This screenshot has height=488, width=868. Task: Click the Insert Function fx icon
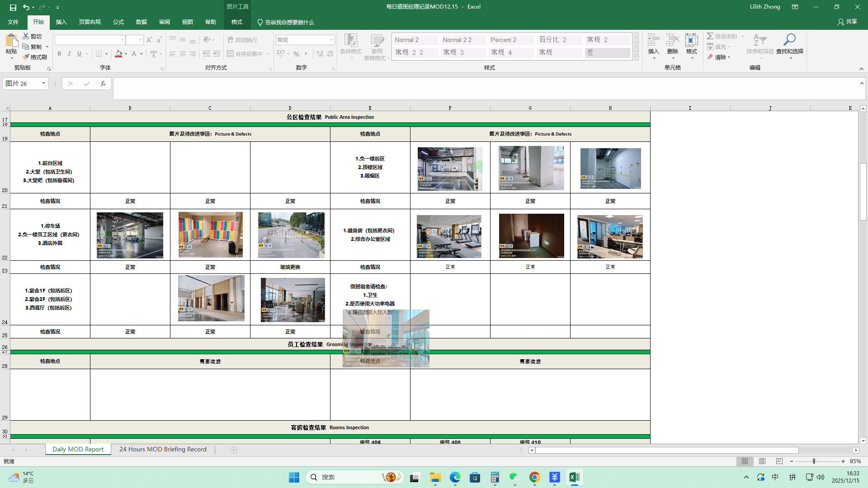coord(103,84)
